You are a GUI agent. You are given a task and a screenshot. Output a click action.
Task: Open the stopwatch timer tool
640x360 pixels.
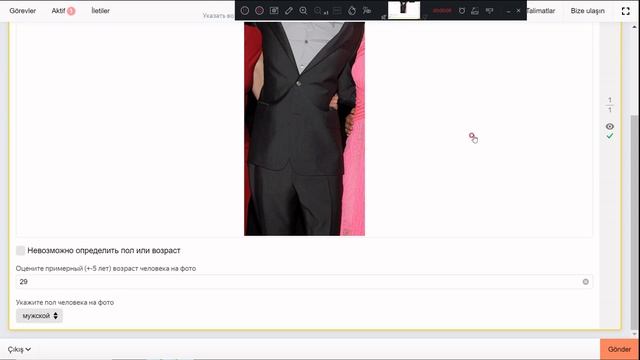pyautogui.click(x=352, y=11)
